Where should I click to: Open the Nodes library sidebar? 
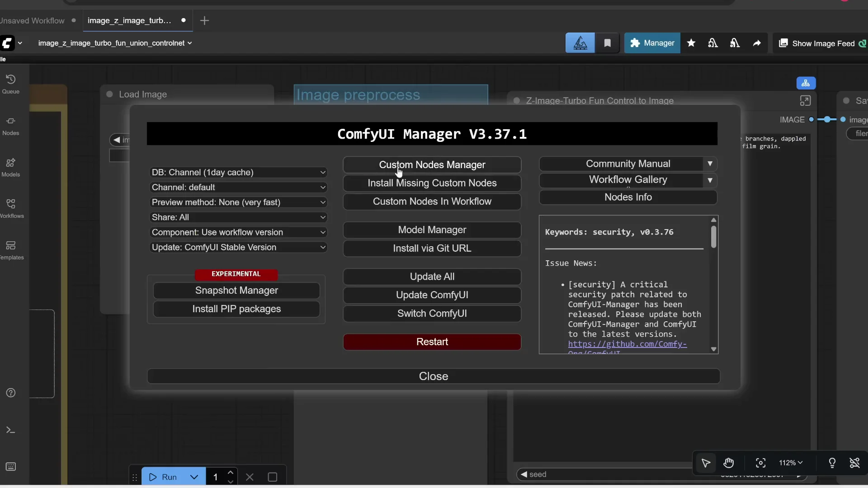(11, 125)
